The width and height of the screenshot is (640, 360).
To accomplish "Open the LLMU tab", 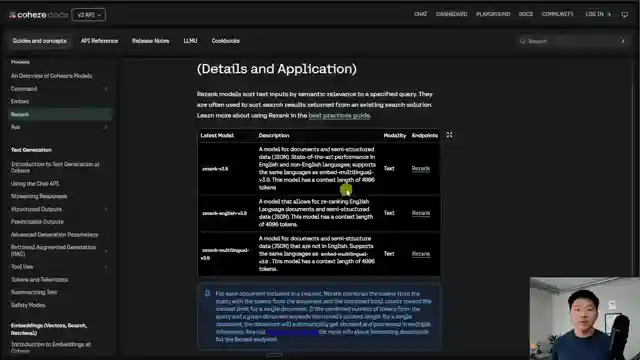I will [x=190, y=41].
